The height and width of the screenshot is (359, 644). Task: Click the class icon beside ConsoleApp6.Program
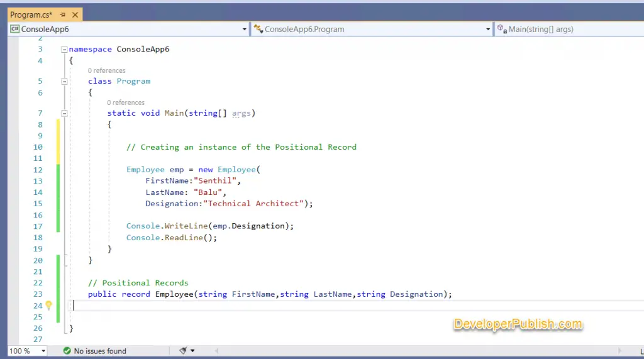(258, 29)
